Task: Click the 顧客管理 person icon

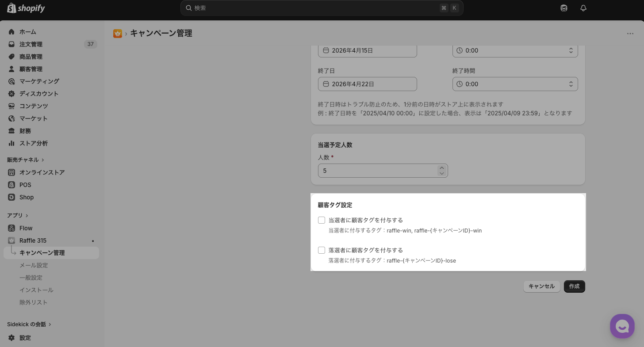Action: (x=12, y=69)
